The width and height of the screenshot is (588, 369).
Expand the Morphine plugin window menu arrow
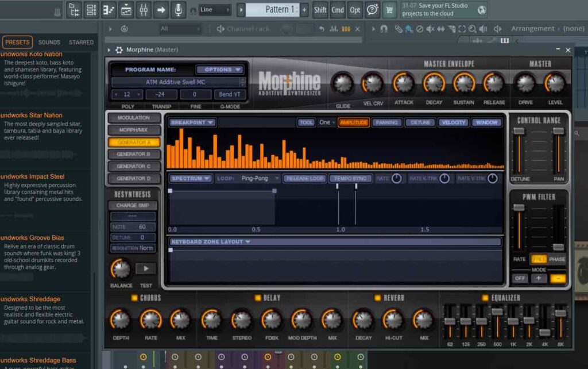(x=109, y=50)
